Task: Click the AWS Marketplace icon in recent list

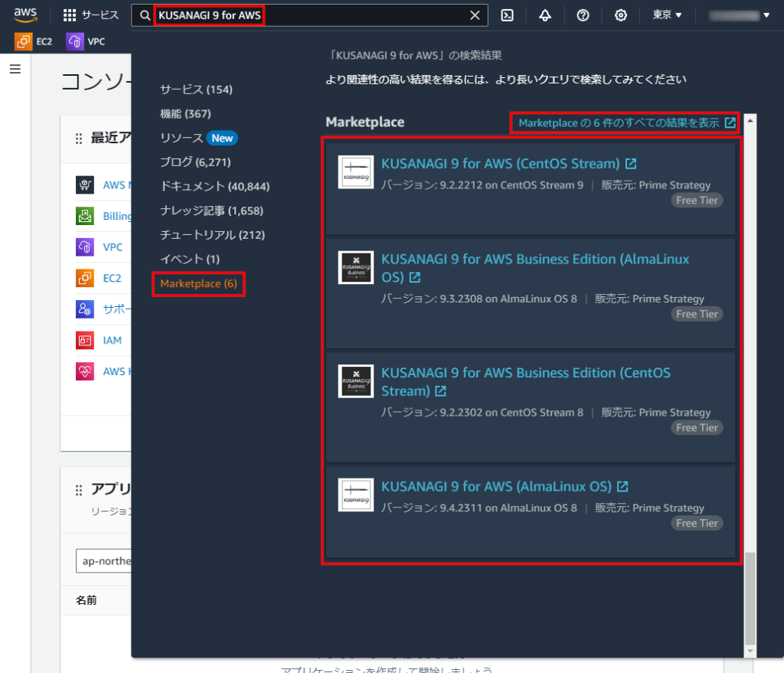Action: click(x=84, y=185)
